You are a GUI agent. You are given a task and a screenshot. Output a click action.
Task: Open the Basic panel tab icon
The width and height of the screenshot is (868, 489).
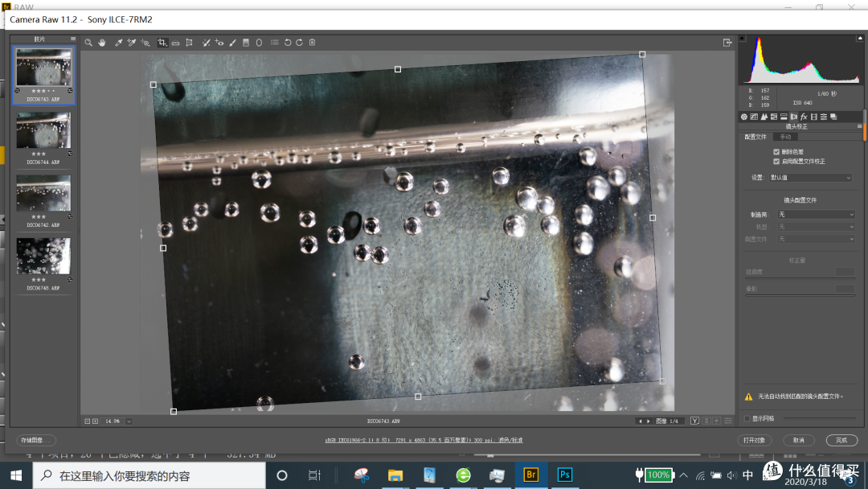(x=744, y=117)
